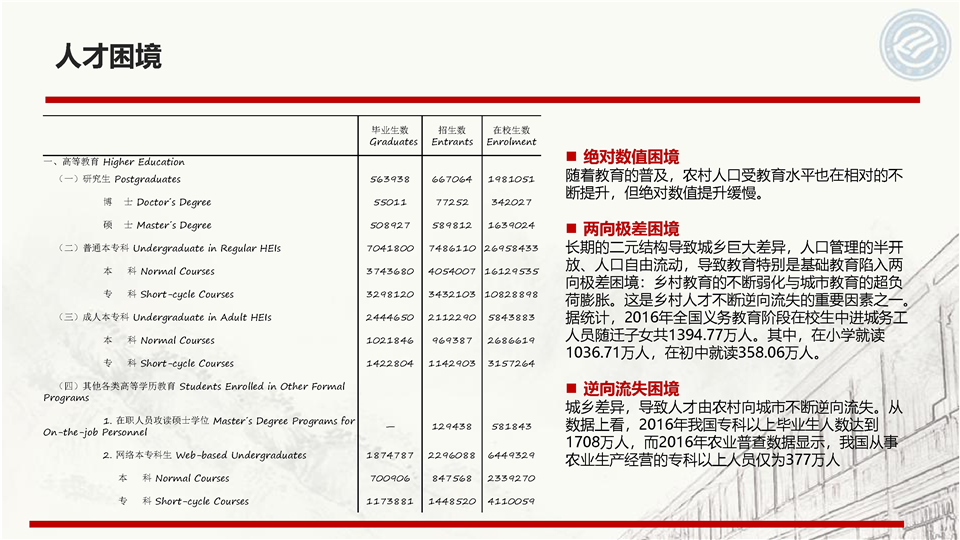The width and height of the screenshot is (960, 540).
Task: Click the 绝对数值困境 heading
Action: (x=631, y=157)
